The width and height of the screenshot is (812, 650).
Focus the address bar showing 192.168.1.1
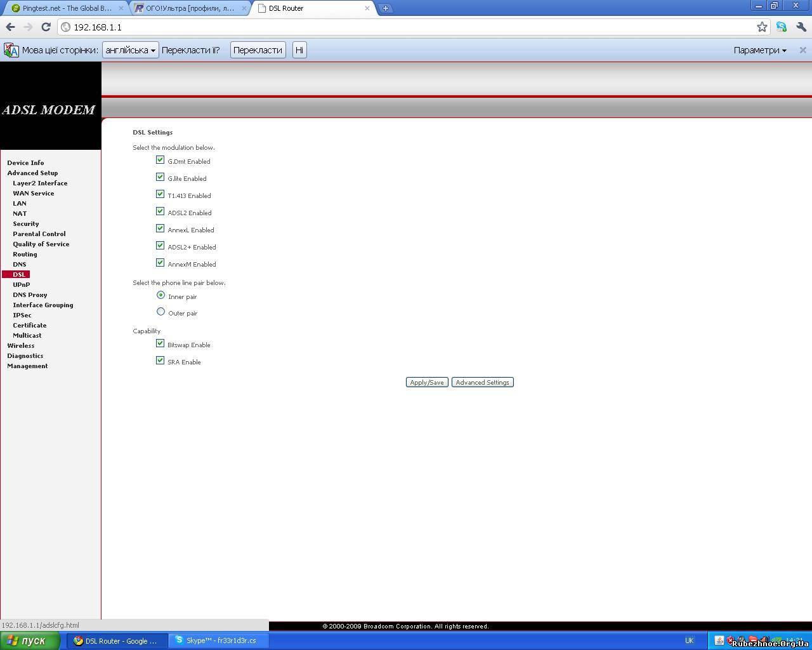click(x=406, y=27)
